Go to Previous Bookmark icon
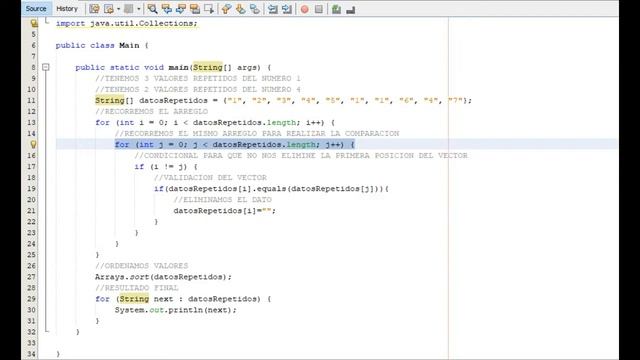This screenshot has width=640, height=360. click(226, 9)
